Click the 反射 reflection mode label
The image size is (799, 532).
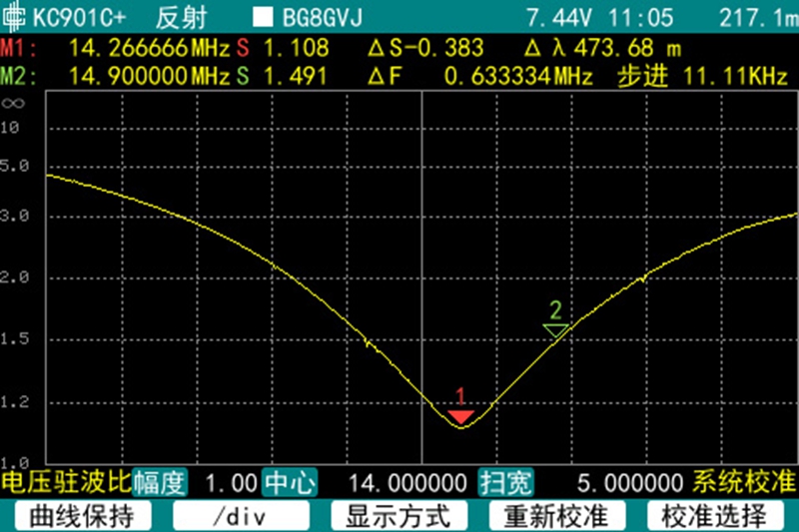[181, 18]
